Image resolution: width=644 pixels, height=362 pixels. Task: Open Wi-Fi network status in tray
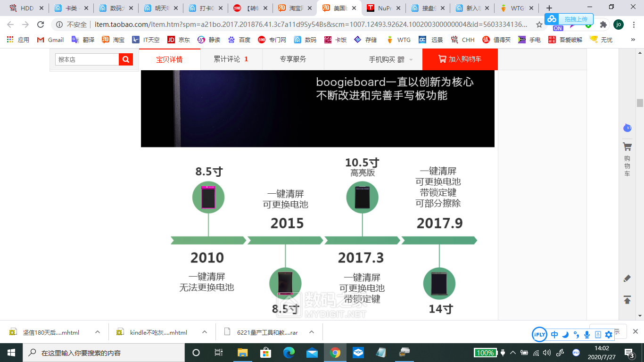pos(536,353)
